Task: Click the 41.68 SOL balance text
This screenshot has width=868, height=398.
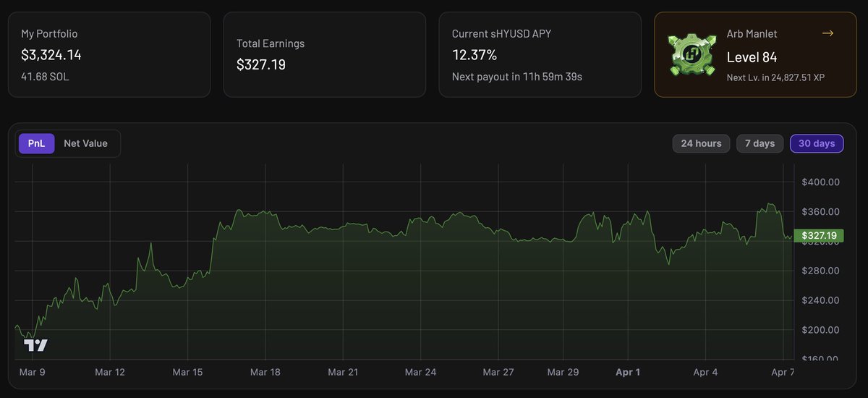Action: pos(45,76)
